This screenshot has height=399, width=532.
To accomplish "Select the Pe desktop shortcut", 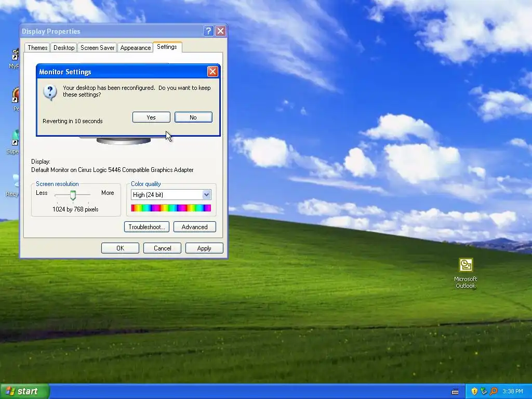I will [16, 99].
